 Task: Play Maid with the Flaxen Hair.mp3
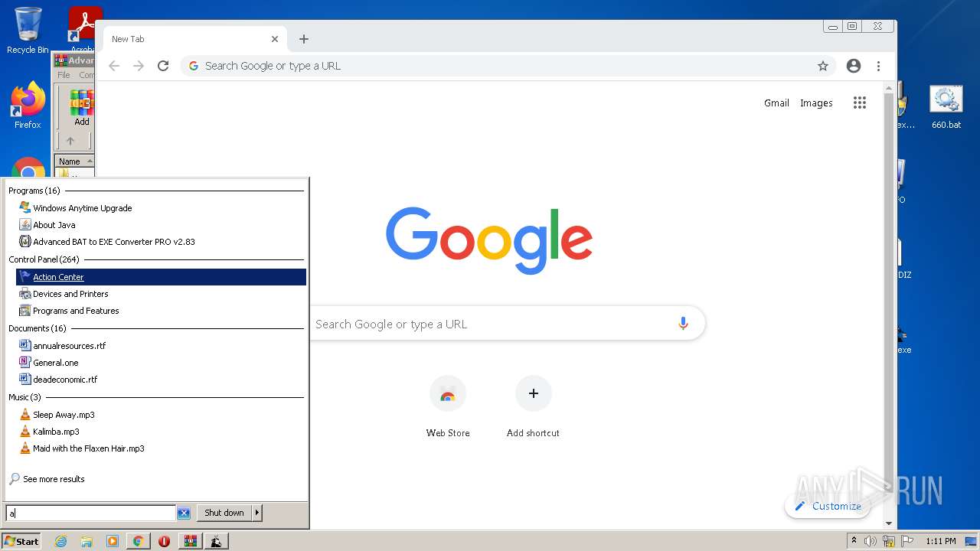[88, 448]
